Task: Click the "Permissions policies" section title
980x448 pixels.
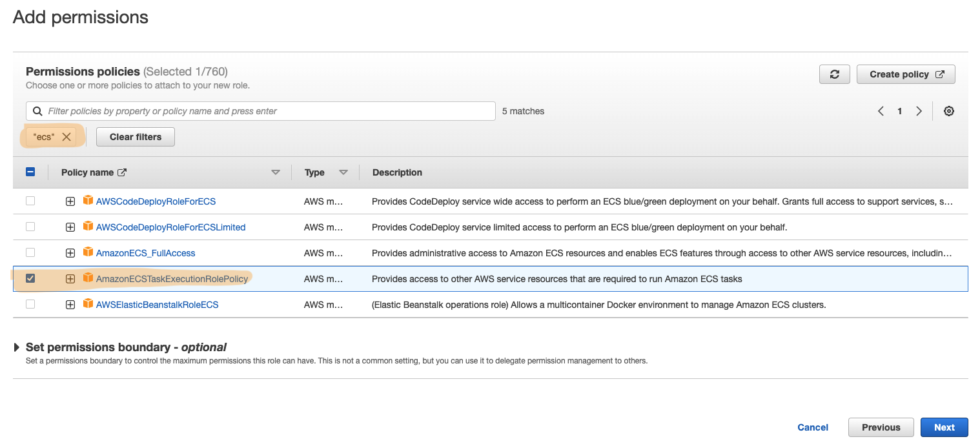Action: (x=83, y=72)
